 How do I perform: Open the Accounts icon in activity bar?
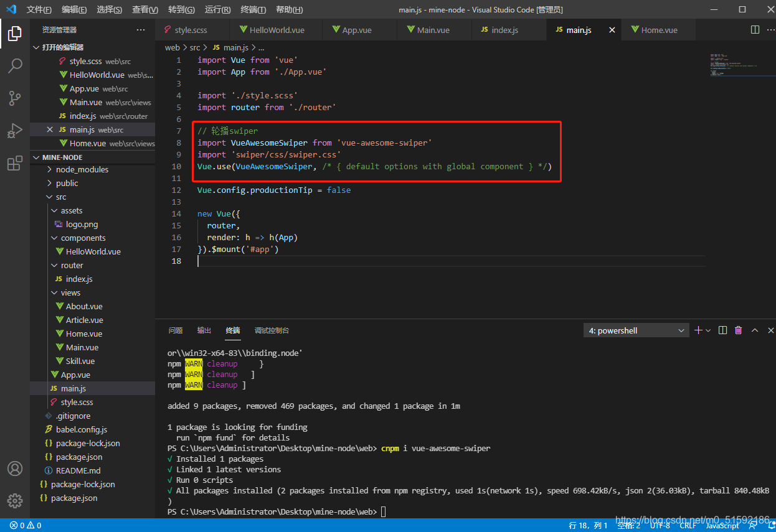15,469
